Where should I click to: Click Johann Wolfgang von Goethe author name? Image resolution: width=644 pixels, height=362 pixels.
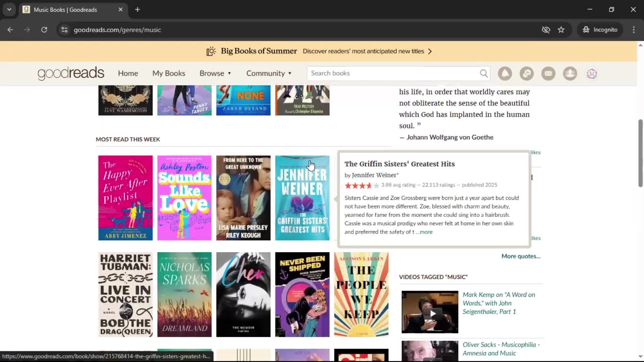tap(450, 137)
